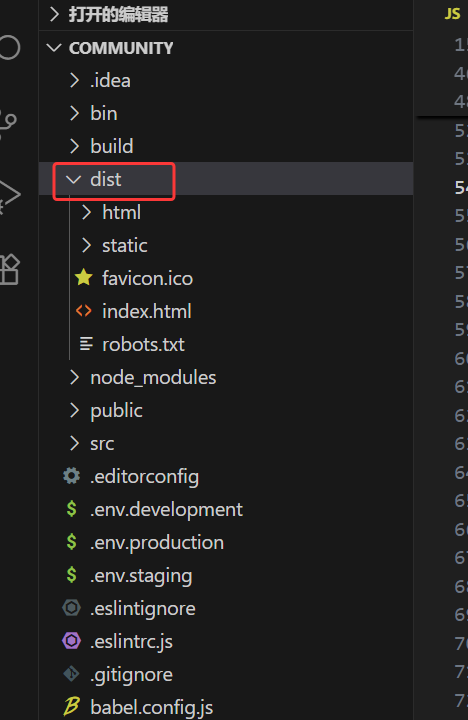
Task: Expand the build folder chevron
Action: pos(74,146)
